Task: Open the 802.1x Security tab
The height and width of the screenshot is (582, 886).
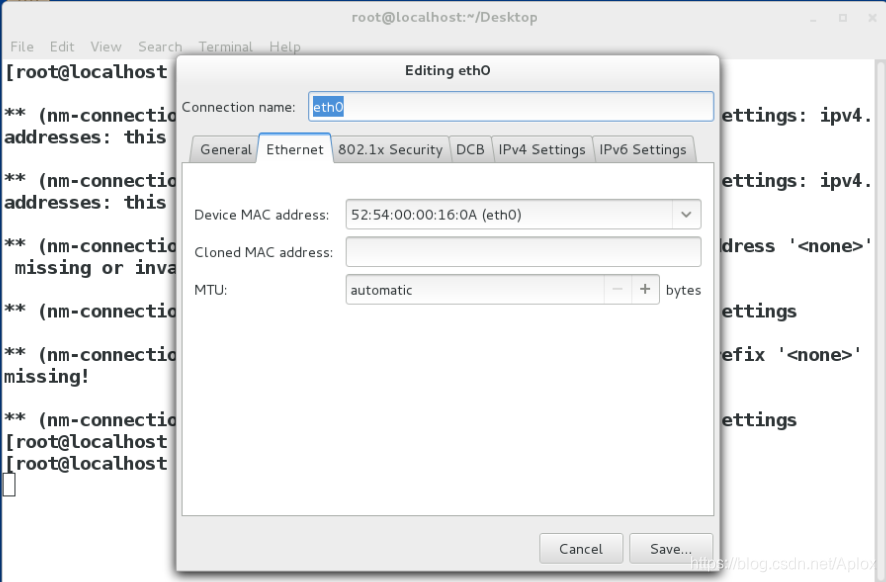Action: (x=390, y=150)
